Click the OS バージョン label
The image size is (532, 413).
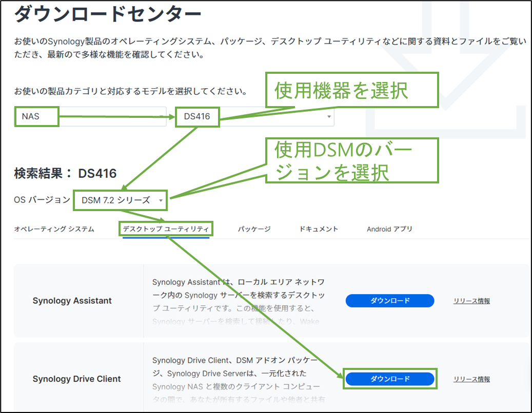point(42,200)
